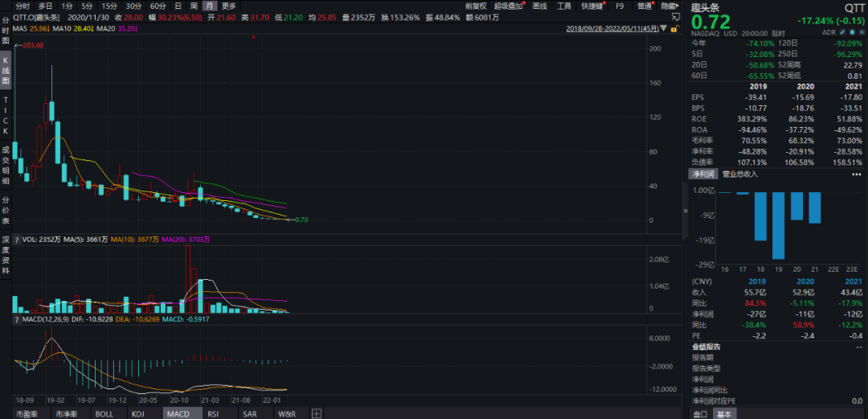The width and height of the screenshot is (868, 419).
Task: Click the QTT.O[趣头条] chart title
Action: pyautogui.click(x=36, y=17)
